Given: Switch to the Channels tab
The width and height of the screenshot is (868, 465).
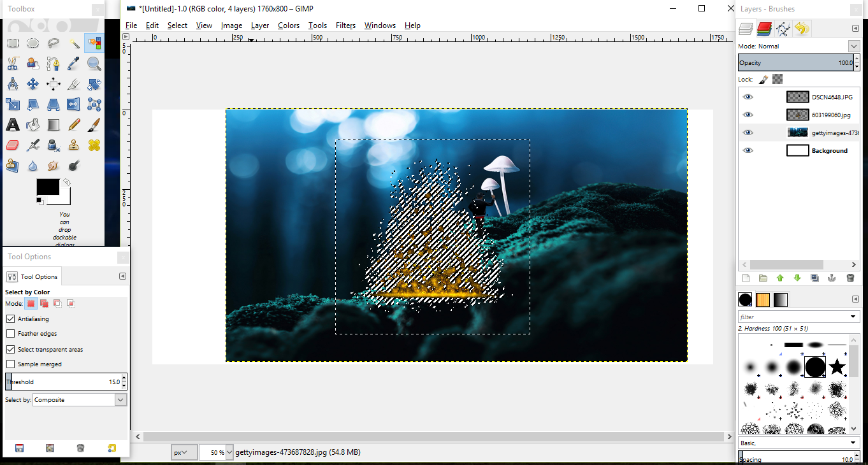Looking at the screenshot, I should (764, 29).
